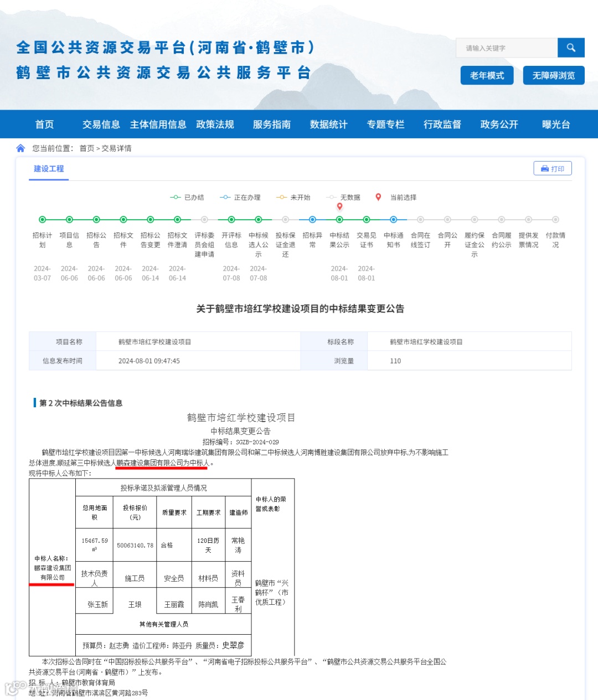Click the search magnifier button

pos(571,48)
